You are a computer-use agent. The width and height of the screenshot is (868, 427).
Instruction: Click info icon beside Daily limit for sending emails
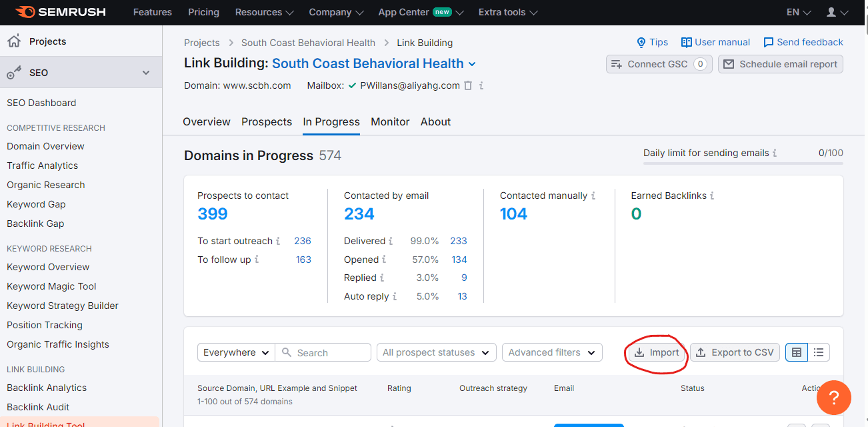coord(775,153)
